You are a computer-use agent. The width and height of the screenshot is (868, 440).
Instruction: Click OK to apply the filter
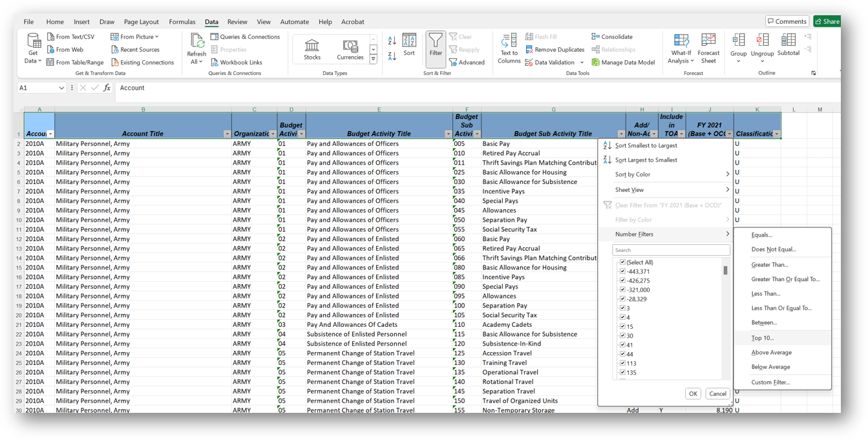692,393
